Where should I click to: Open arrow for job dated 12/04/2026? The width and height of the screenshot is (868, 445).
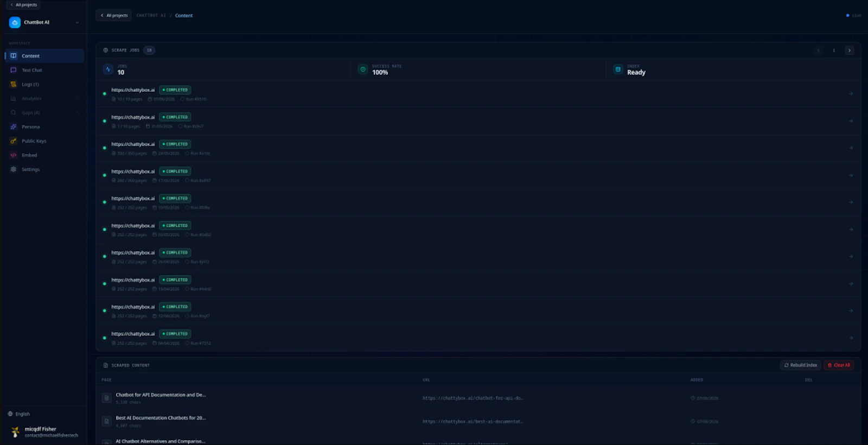(851, 311)
